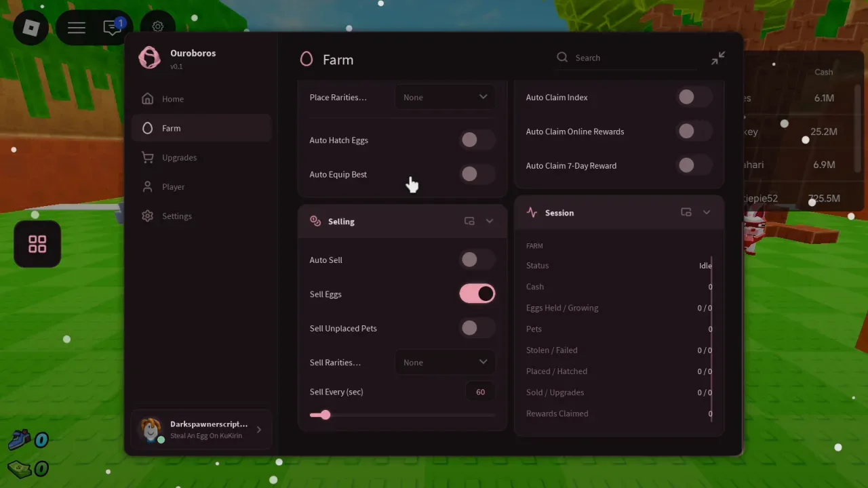Click the Cash leaderboard column header

click(x=824, y=72)
